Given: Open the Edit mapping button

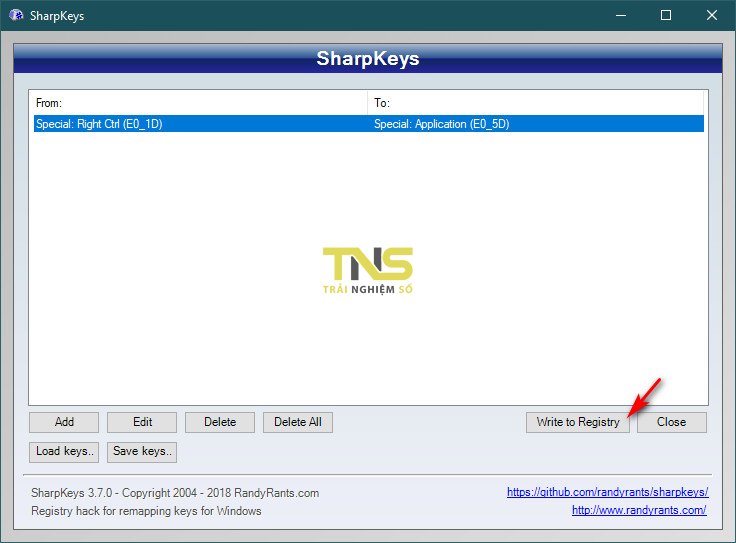Looking at the screenshot, I should click(x=142, y=422).
